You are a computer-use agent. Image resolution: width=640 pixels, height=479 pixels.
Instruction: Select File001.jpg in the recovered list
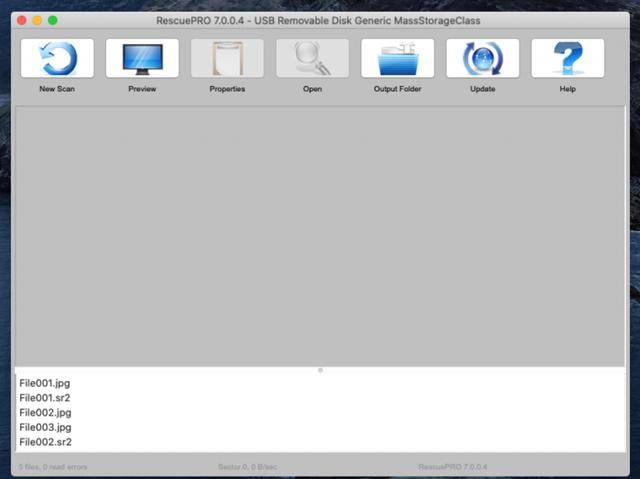tap(45, 383)
